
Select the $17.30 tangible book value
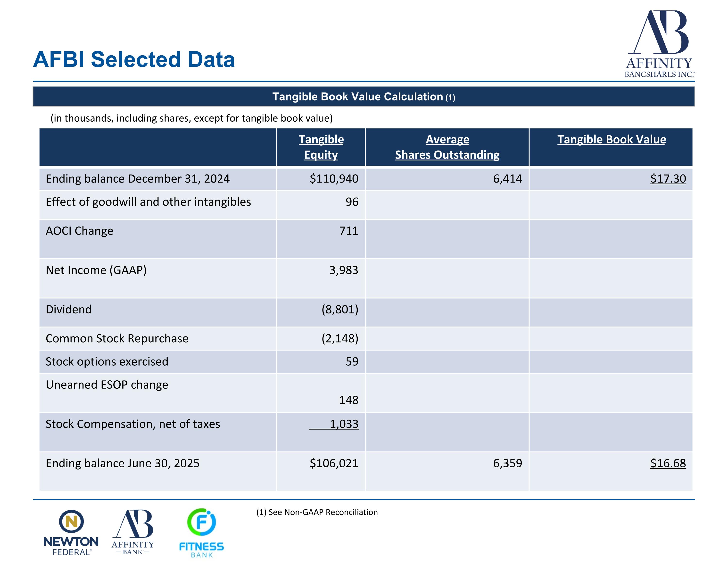click(x=668, y=179)
